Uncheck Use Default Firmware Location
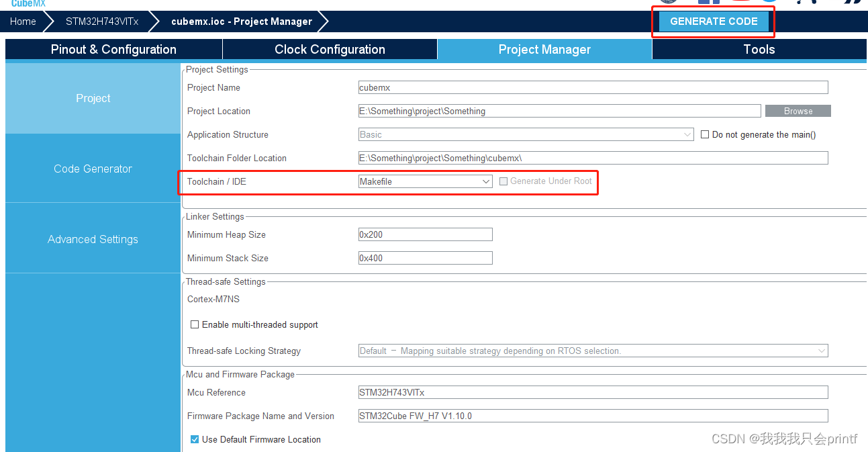 [195, 439]
